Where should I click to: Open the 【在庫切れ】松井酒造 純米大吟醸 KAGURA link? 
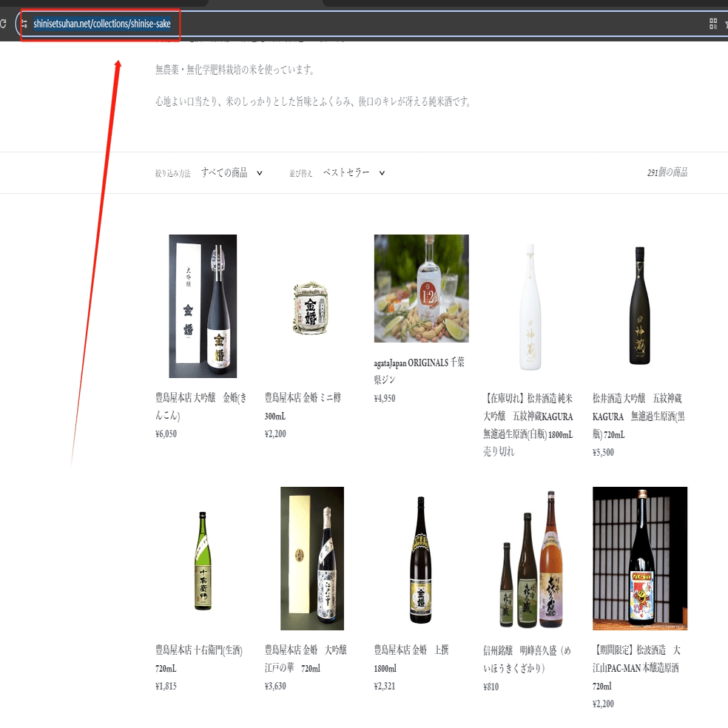coord(528,416)
